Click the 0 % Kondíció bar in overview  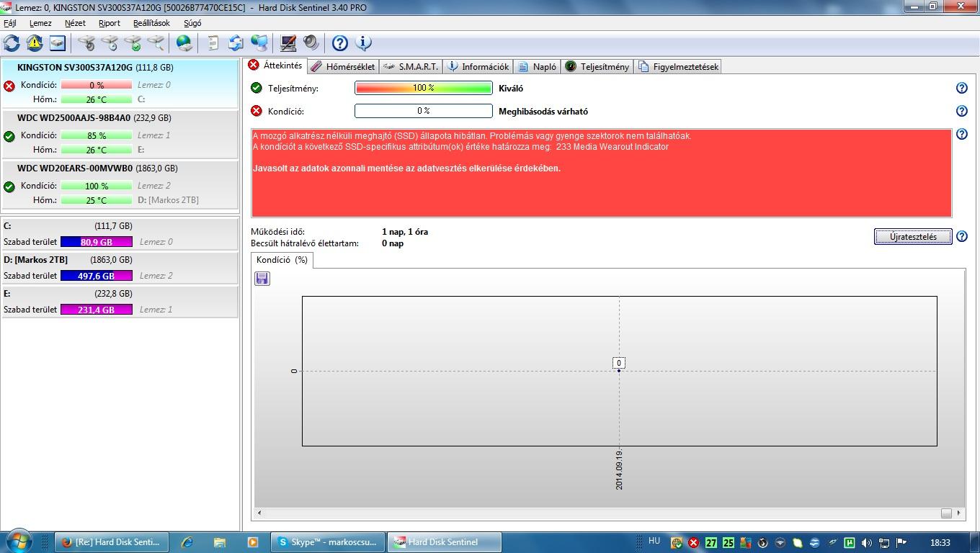(x=424, y=111)
